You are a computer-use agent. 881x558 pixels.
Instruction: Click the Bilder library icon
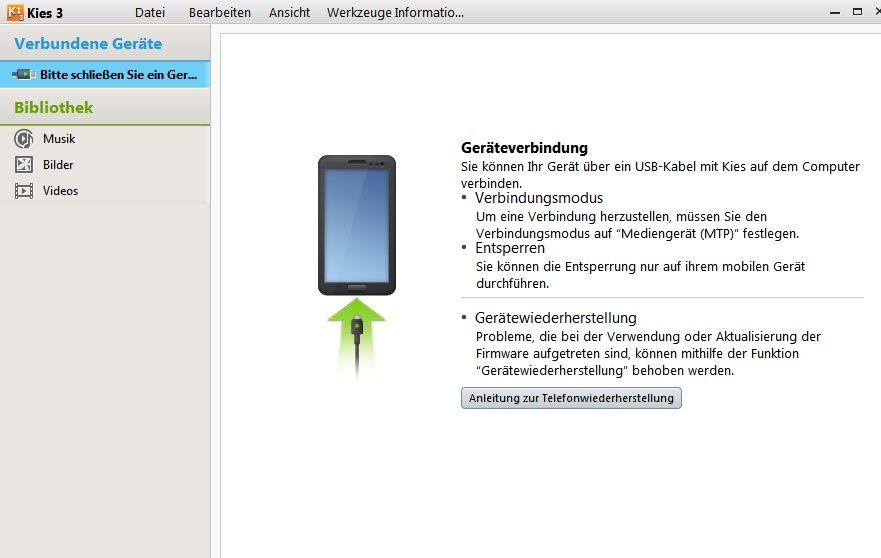click(24, 165)
